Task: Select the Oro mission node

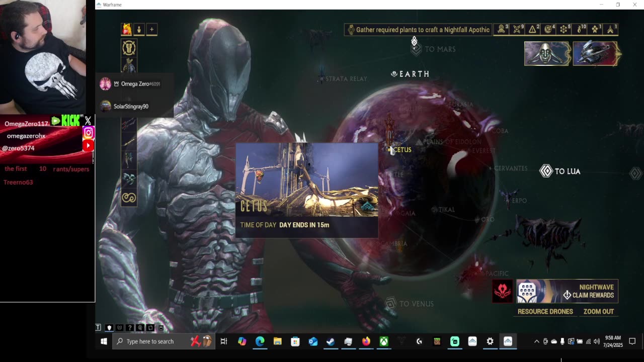Action: click(x=486, y=219)
